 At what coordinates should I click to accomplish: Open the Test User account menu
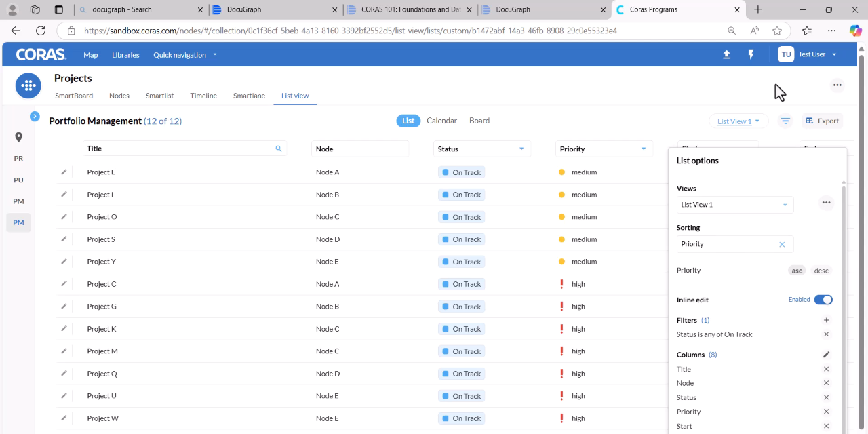808,54
